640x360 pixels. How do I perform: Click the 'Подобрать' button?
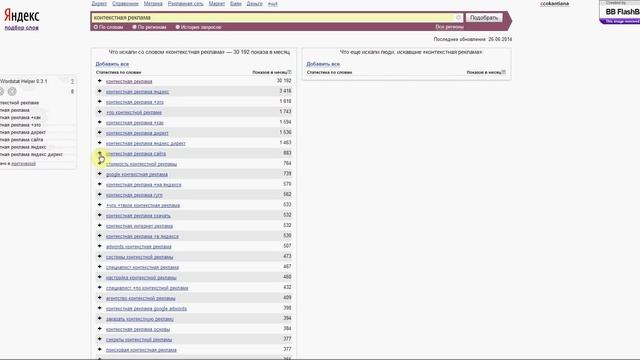pyautogui.click(x=484, y=18)
